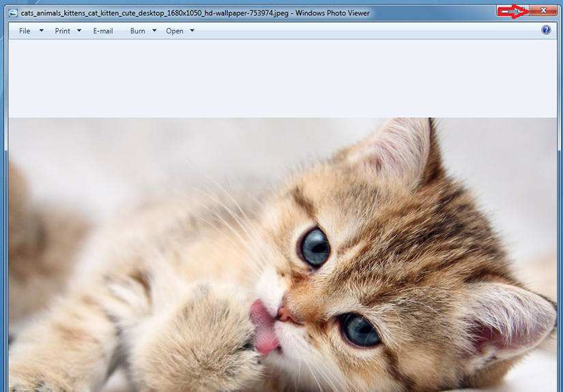Image resolution: width=563 pixels, height=392 pixels.
Task: Click the blue Help question mark icon
Action: pyautogui.click(x=546, y=30)
